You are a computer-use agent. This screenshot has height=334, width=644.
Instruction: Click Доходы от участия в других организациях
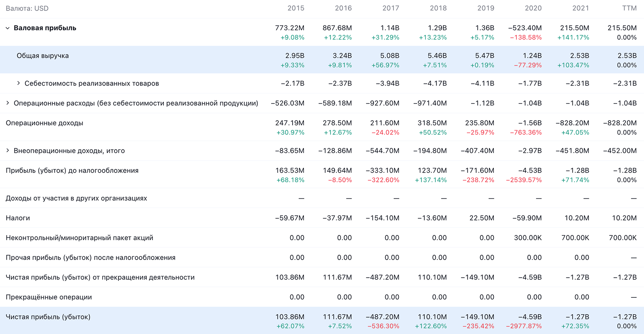coord(76,198)
